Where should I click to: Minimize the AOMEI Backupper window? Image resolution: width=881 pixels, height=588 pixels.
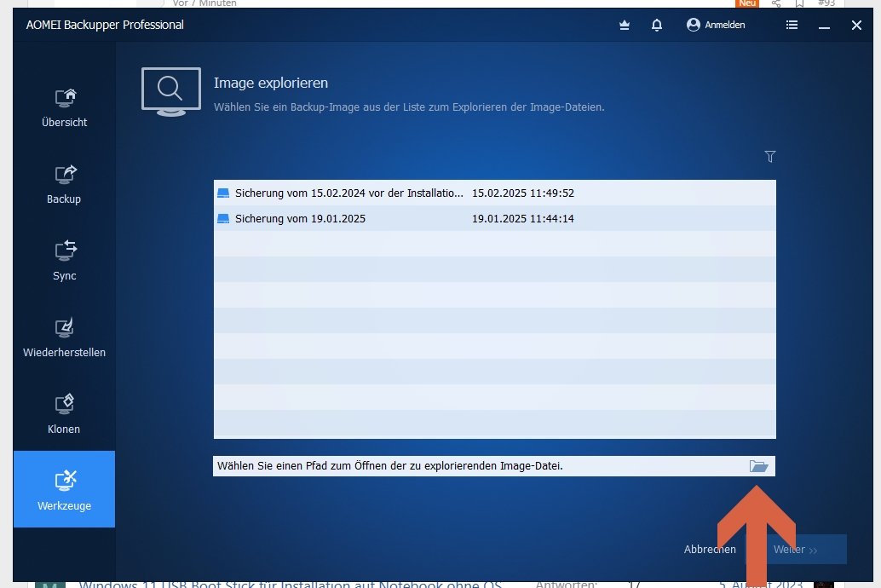point(824,26)
